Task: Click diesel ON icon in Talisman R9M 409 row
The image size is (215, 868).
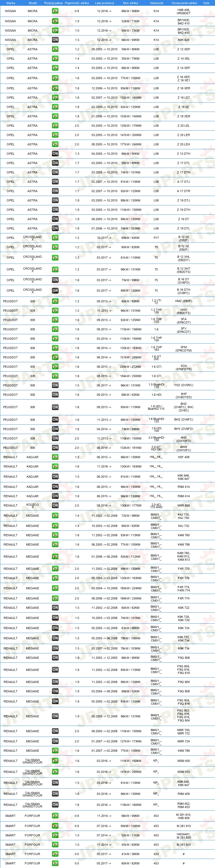Action: [x=55, y=794]
